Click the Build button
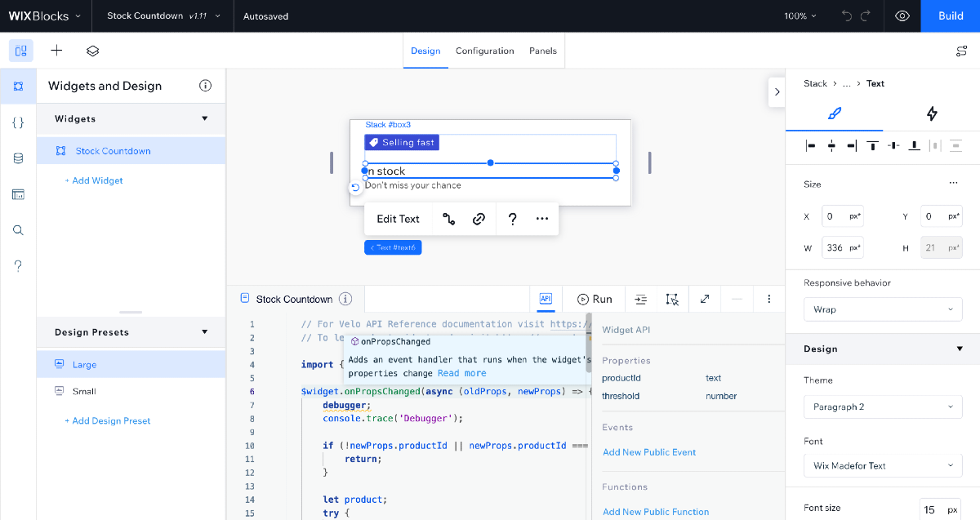The width and height of the screenshot is (980, 520). tap(951, 16)
